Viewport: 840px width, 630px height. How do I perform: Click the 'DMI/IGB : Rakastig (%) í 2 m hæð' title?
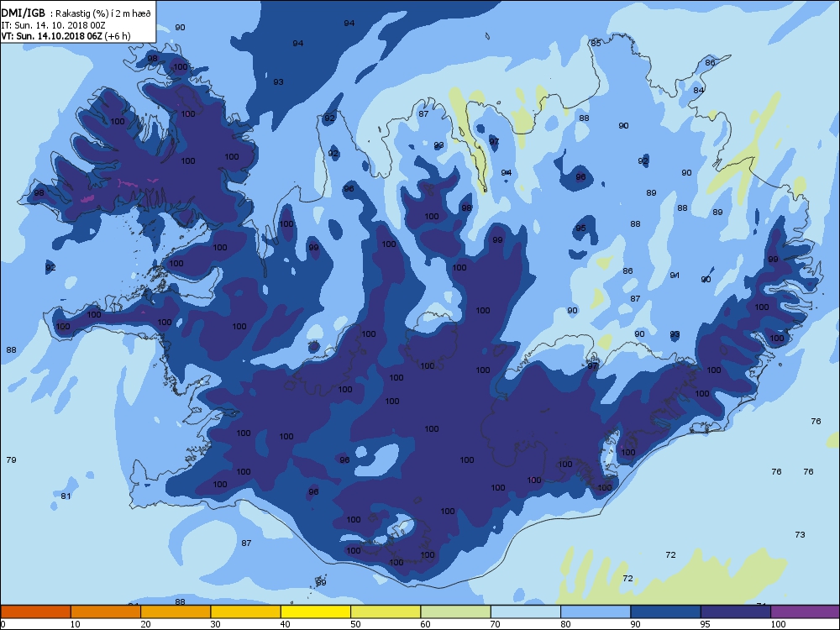tap(76, 13)
